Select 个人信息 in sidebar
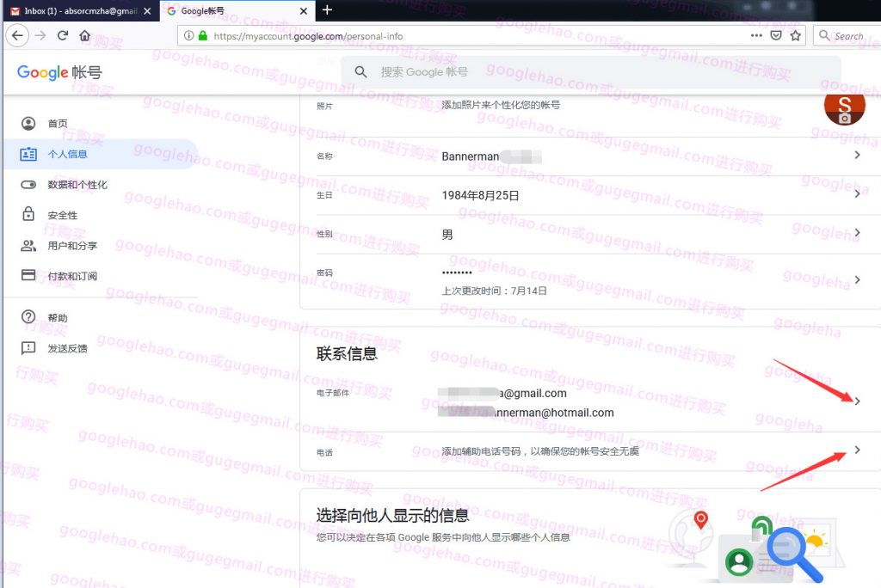Image resolution: width=881 pixels, height=588 pixels. click(100, 154)
